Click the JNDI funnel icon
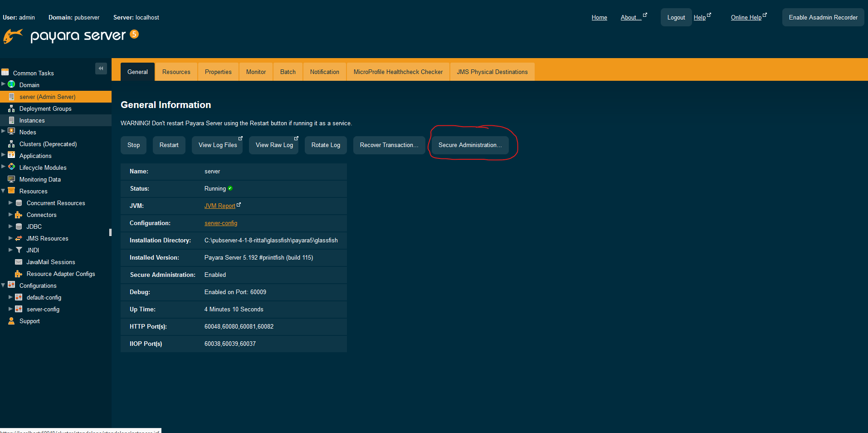This screenshot has height=433, width=868. pyautogui.click(x=19, y=250)
